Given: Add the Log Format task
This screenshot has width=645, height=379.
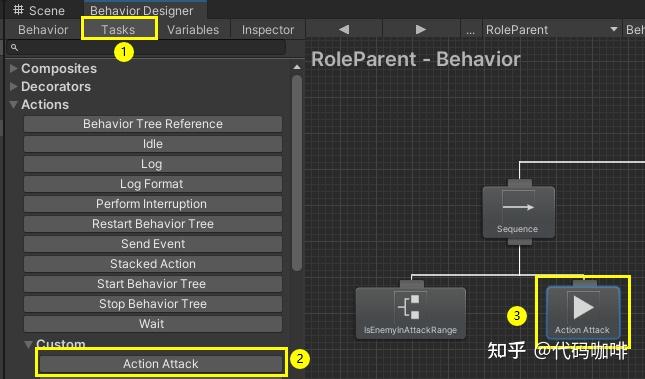Looking at the screenshot, I should click(153, 184).
